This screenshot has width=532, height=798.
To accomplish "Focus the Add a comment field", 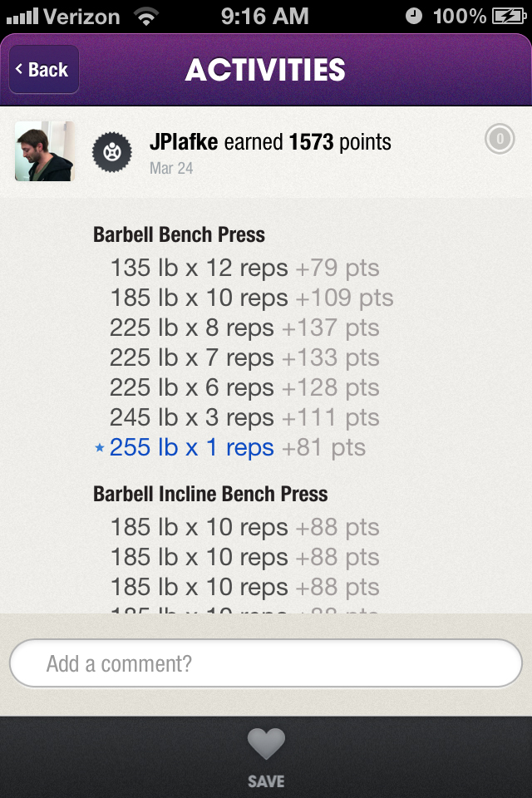I will point(266,663).
